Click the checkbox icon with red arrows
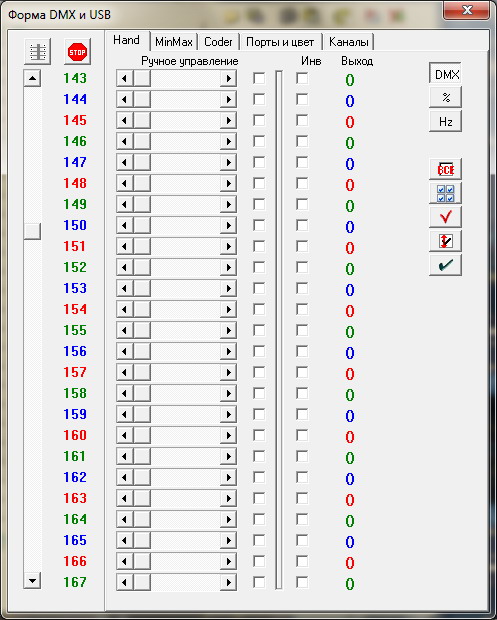The width and height of the screenshot is (497, 620). [x=445, y=241]
